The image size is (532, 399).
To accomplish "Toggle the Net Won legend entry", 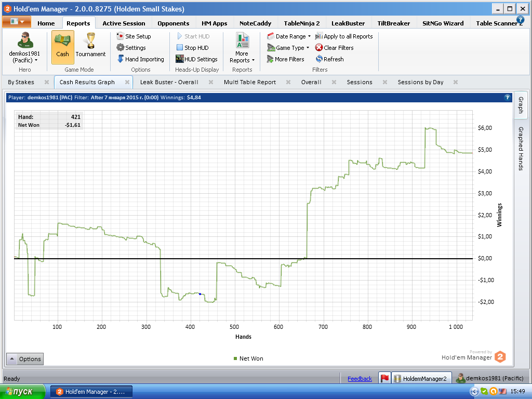I will pos(248,358).
